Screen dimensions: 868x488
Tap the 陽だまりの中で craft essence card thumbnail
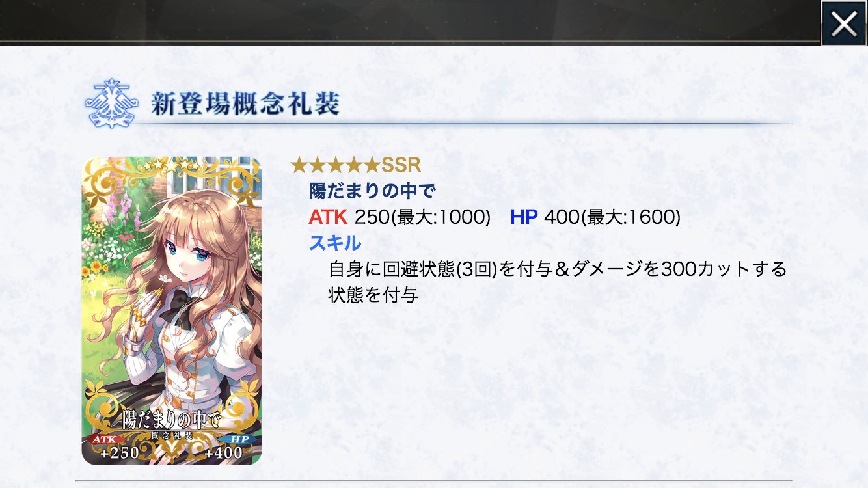click(x=171, y=311)
